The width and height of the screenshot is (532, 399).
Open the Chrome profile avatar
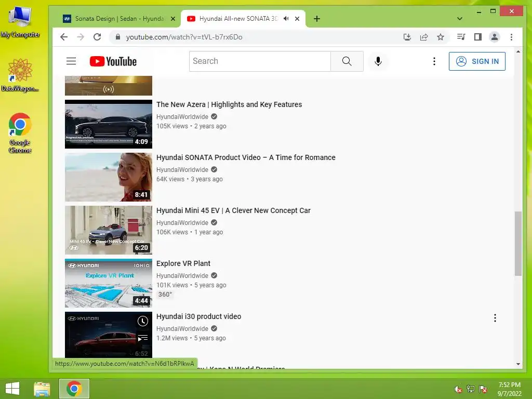[495, 37]
